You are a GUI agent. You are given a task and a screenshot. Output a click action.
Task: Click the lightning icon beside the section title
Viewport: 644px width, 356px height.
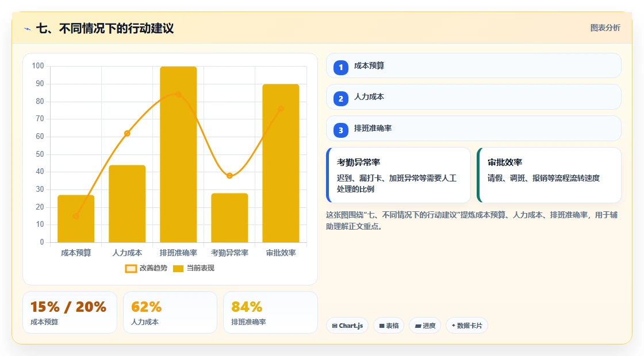(28, 29)
